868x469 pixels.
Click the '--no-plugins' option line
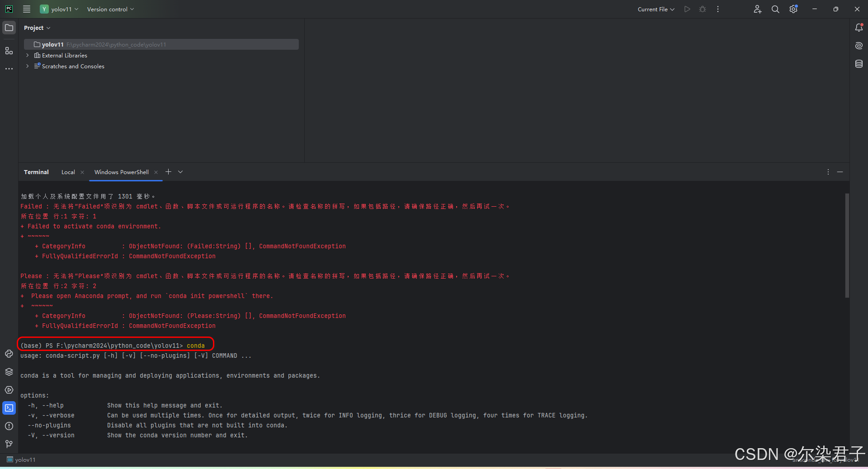157,425
